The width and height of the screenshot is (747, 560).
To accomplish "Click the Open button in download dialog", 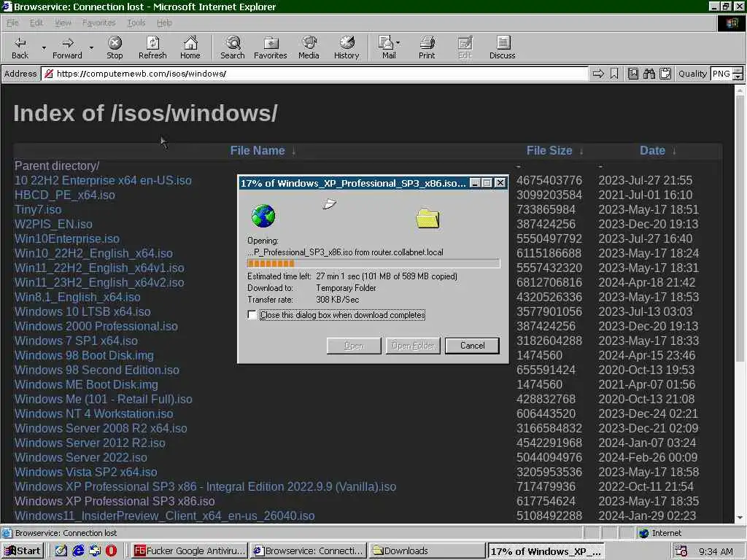I will pyautogui.click(x=354, y=346).
